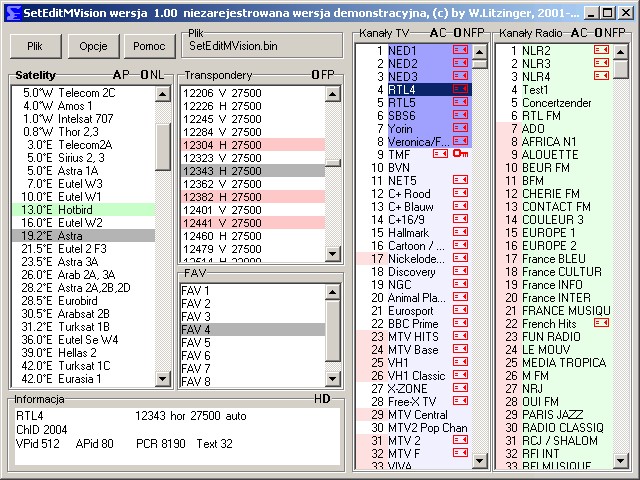Click the red icon next to Eurosport
The image size is (640, 480).
coord(460,310)
